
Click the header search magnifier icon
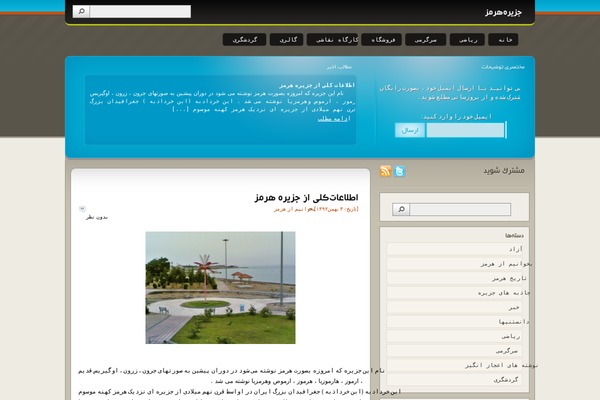click(81, 11)
